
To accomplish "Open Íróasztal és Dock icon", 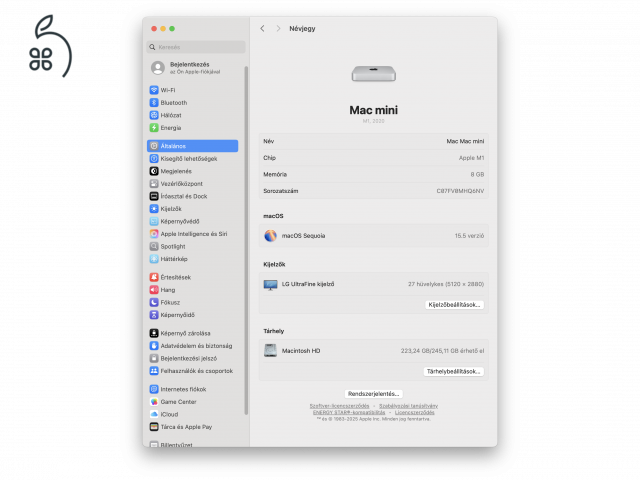I will point(154,196).
